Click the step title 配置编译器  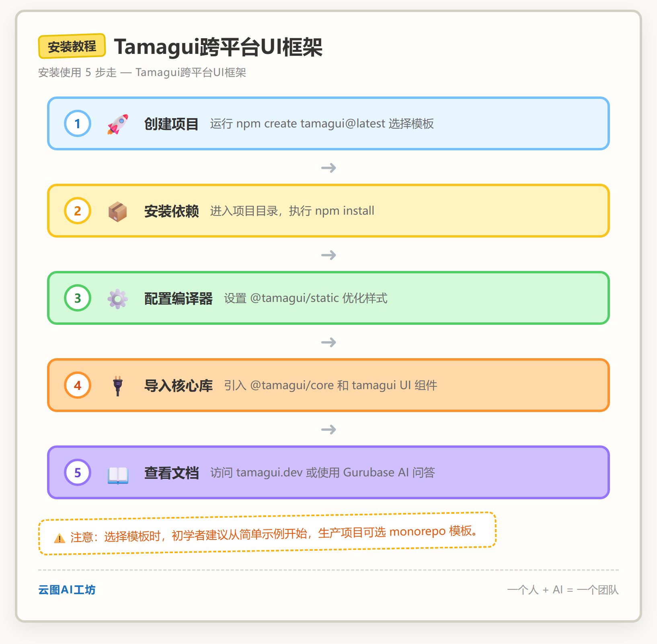click(x=178, y=298)
